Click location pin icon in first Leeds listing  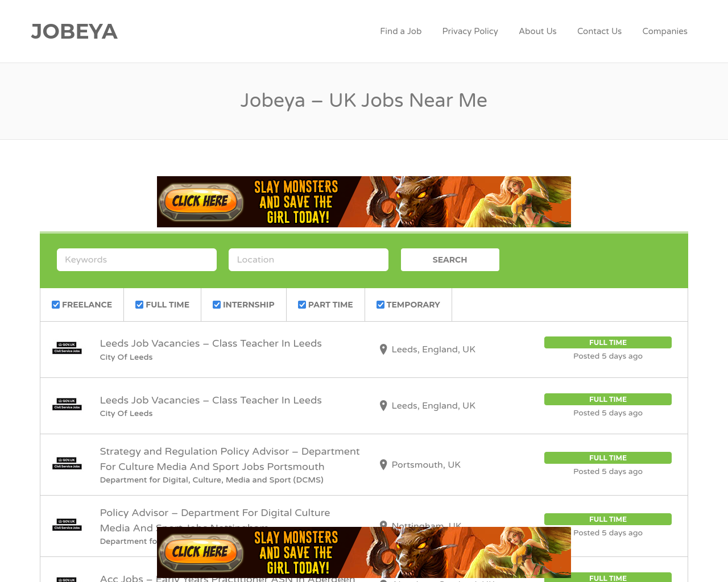[383, 350]
